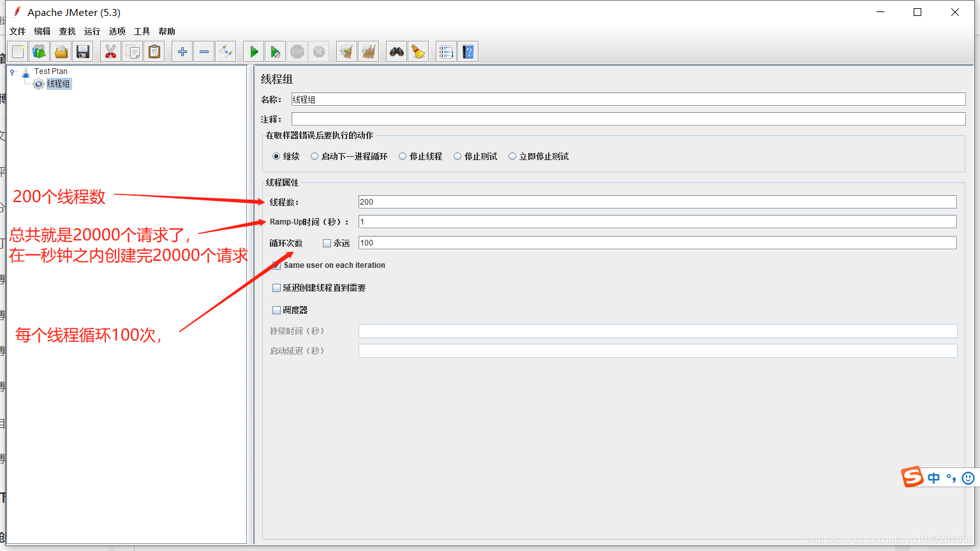The image size is (980, 551).
Task: Maximize the Apache JMeter window
Action: (x=917, y=12)
